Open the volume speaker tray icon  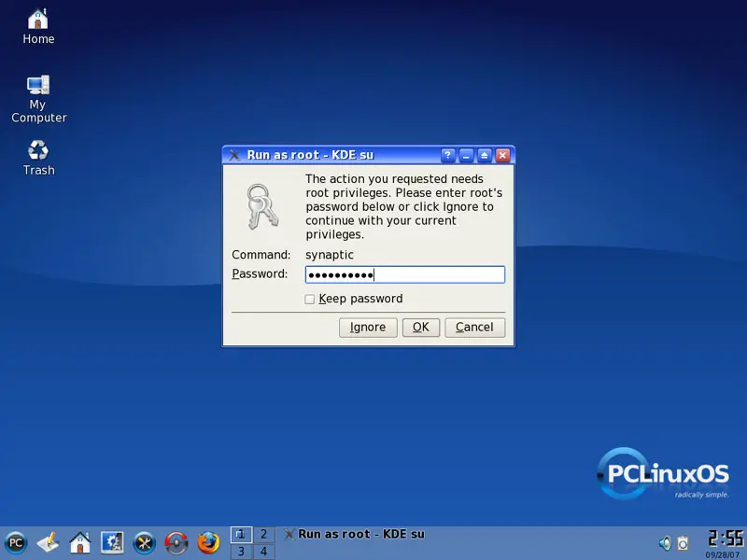665,543
